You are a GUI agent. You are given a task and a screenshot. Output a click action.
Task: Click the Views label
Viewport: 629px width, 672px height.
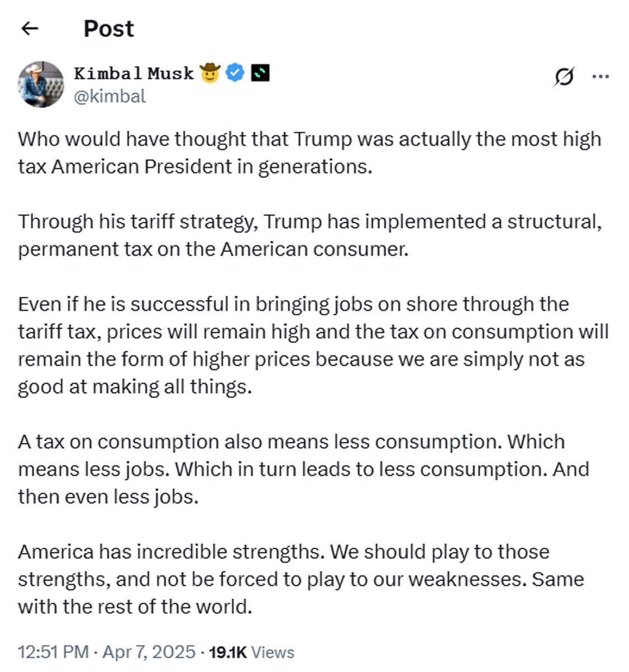click(273, 652)
